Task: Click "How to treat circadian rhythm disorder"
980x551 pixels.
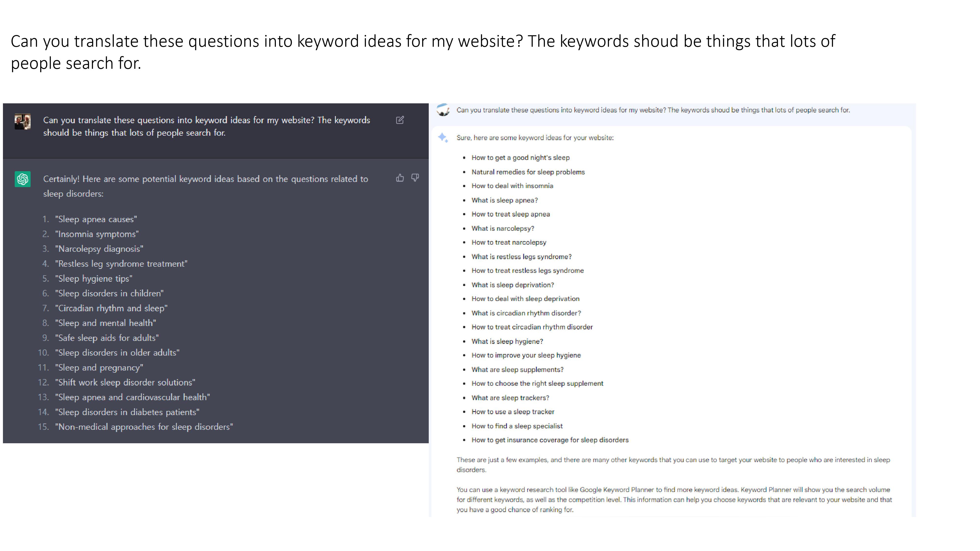Action: coord(532,327)
